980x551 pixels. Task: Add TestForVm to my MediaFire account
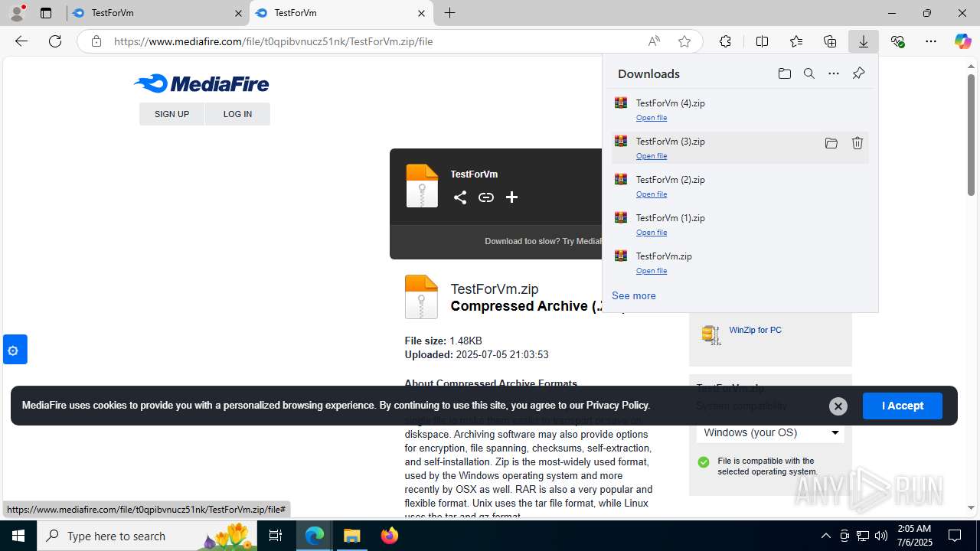pyautogui.click(x=511, y=197)
